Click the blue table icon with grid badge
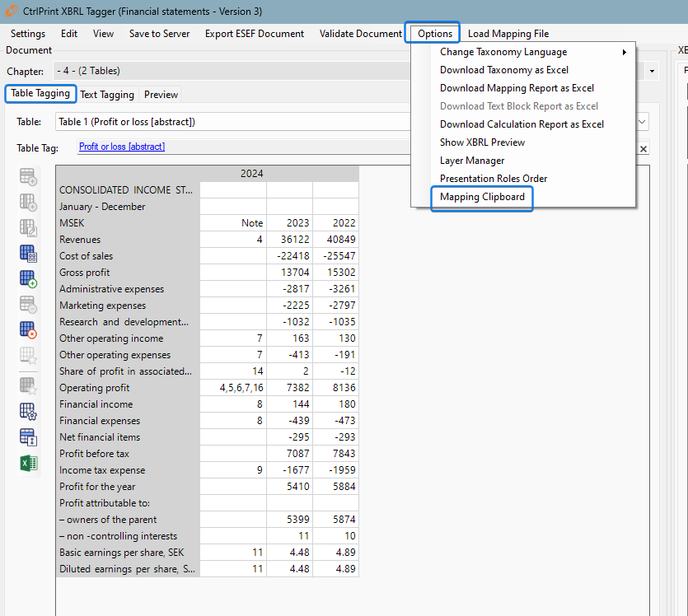 coord(28,254)
